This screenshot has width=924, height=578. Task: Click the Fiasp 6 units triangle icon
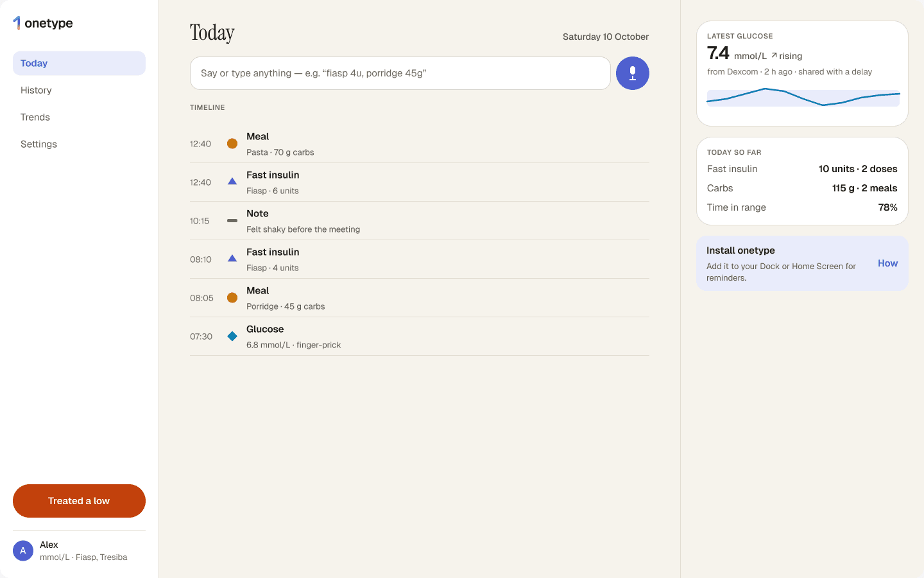coord(232,182)
